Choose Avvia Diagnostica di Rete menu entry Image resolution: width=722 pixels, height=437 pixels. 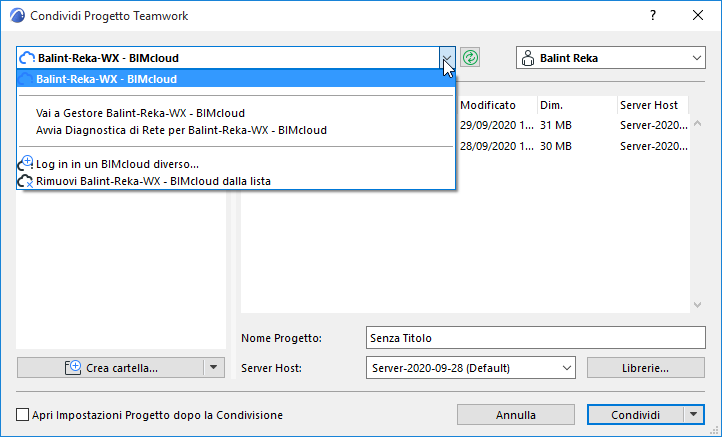pyautogui.click(x=236, y=130)
